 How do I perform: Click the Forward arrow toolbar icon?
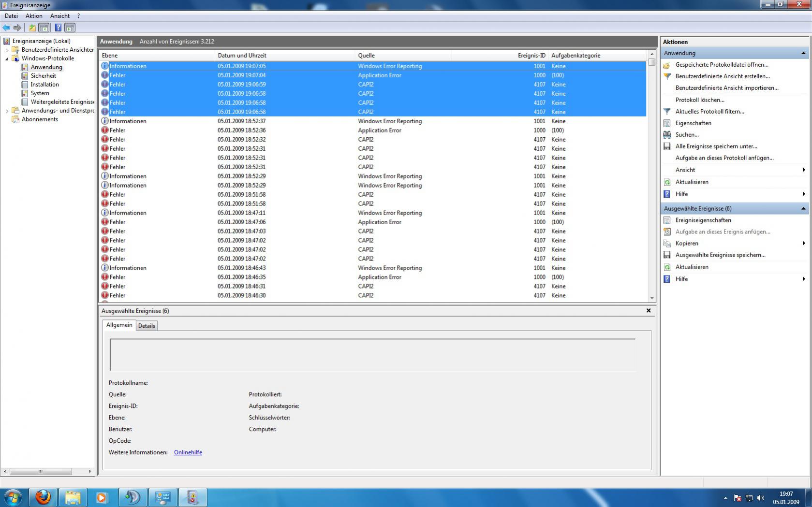[17, 28]
